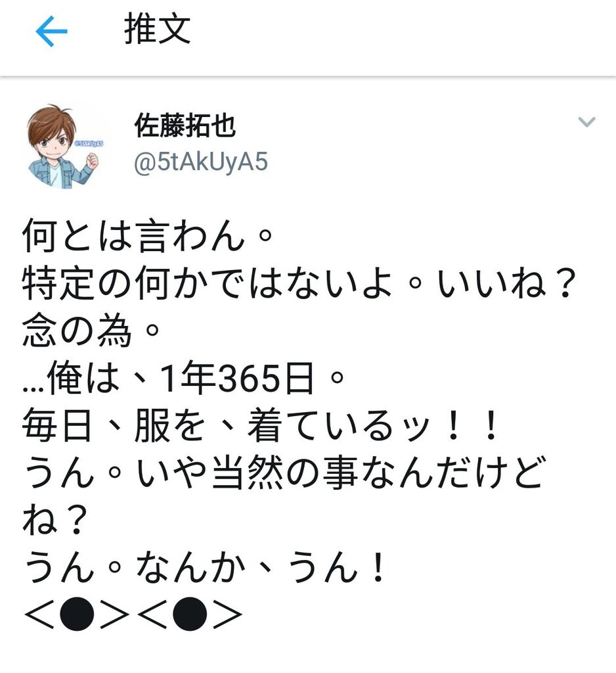
Task: Click the text 1年365日 in the tweet
Action: (236, 378)
